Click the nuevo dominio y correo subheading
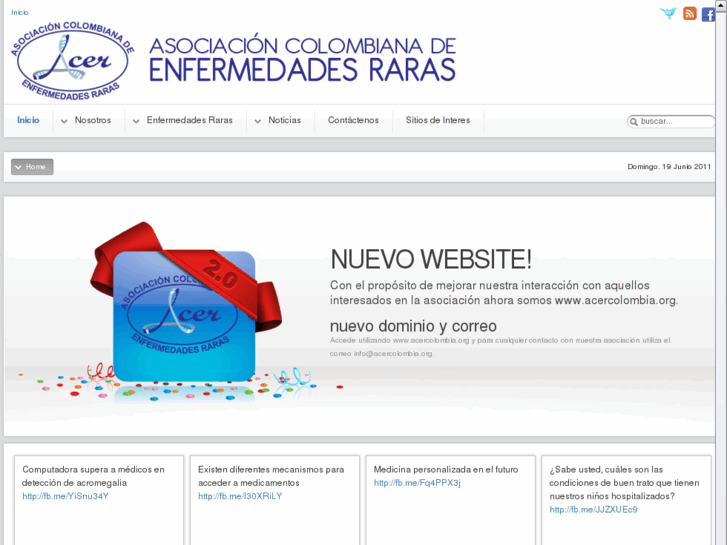 [413, 326]
